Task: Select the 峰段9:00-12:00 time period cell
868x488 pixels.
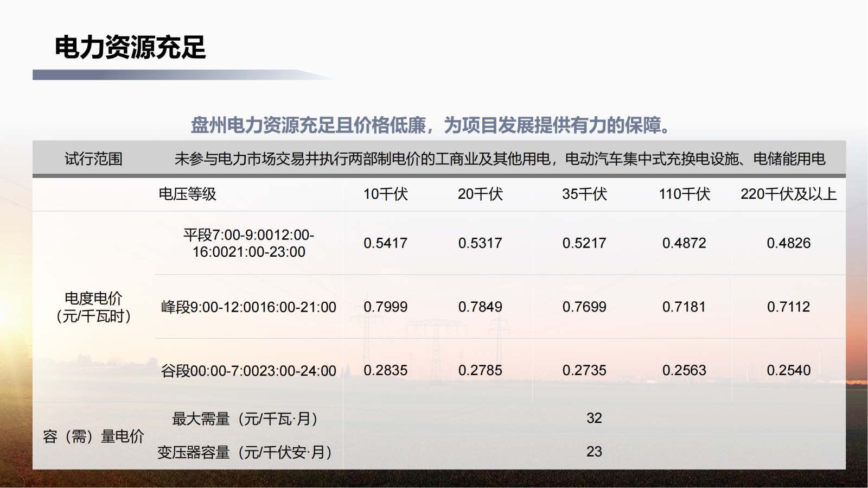Action: pyautogui.click(x=248, y=307)
